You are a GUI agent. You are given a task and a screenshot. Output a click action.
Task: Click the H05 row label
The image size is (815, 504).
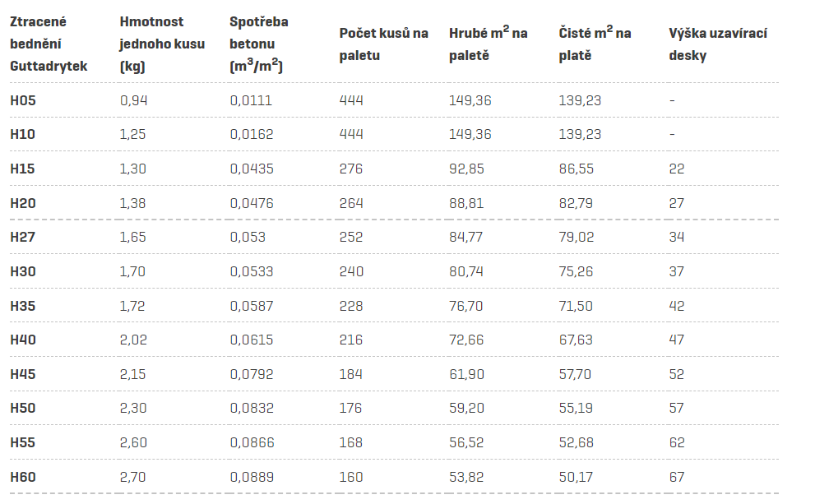(x=23, y=100)
